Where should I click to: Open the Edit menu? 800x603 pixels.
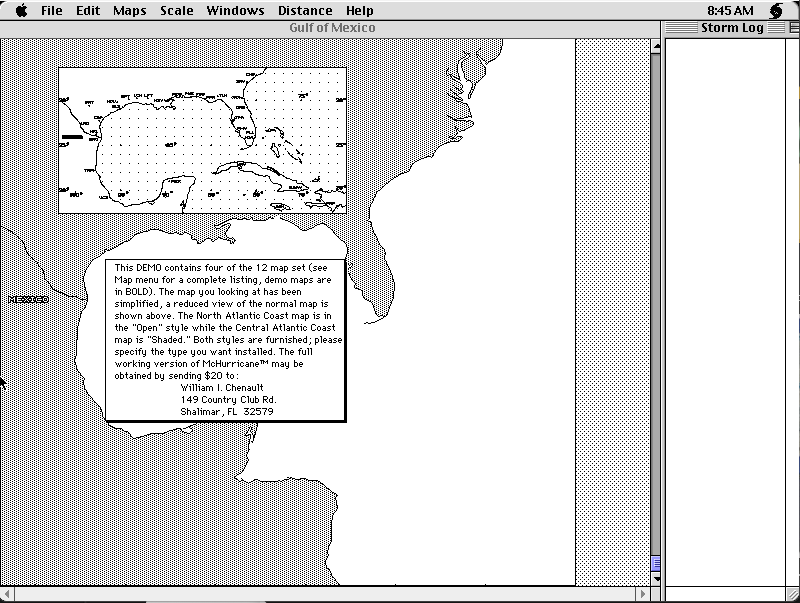(x=88, y=11)
